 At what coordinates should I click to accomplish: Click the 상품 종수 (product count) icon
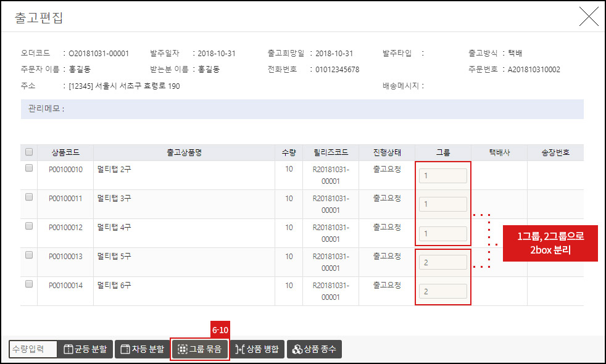[315, 349]
